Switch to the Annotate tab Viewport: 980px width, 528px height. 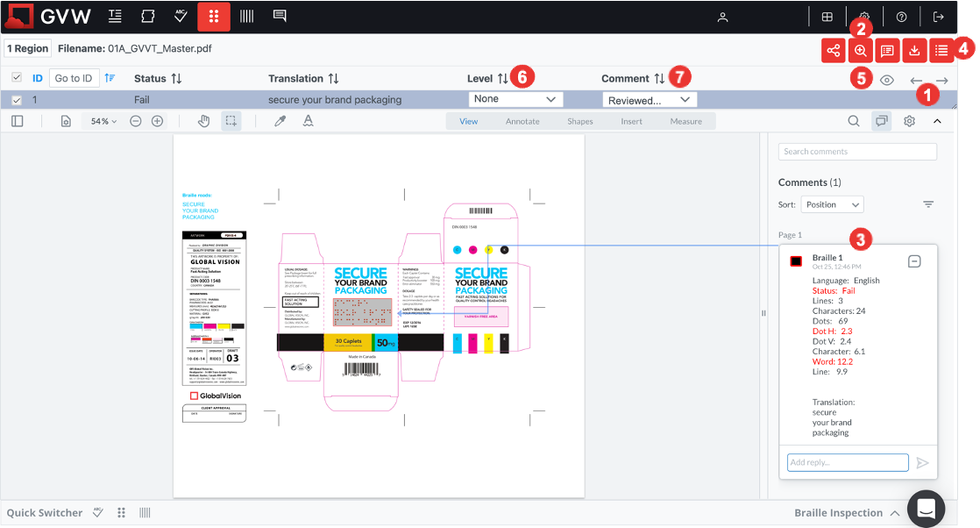pyautogui.click(x=522, y=121)
